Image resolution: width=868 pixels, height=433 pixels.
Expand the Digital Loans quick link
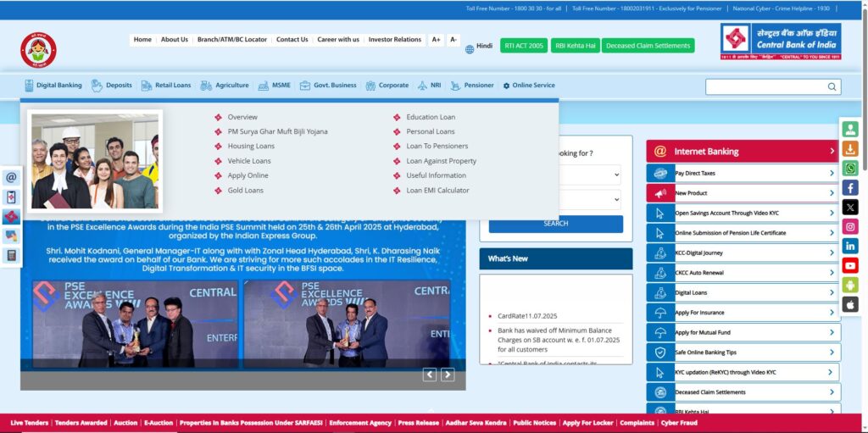tap(832, 292)
